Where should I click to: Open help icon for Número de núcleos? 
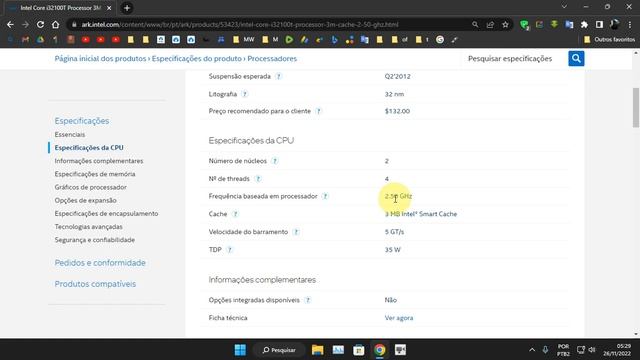point(275,161)
